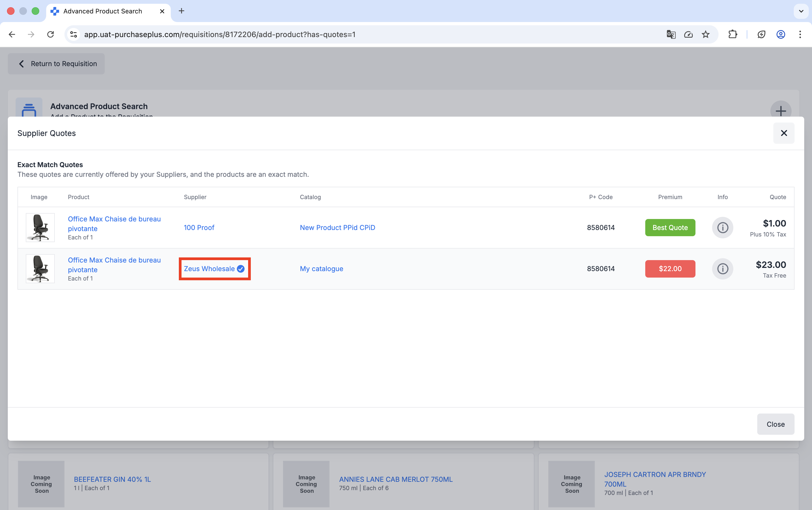The width and height of the screenshot is (812, 510).
Task: Open the browser Extensions puzzle icon
Action: [733, 34]
